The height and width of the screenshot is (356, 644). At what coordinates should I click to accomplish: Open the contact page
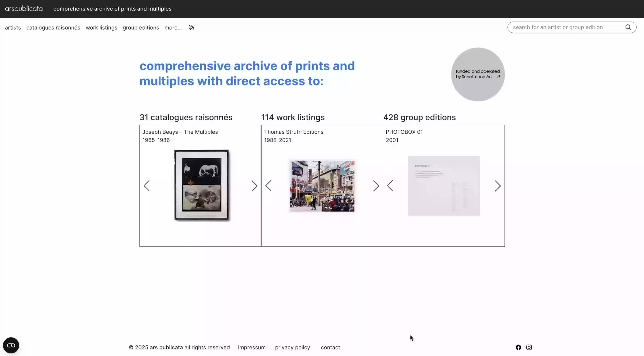tap(330, 348)
